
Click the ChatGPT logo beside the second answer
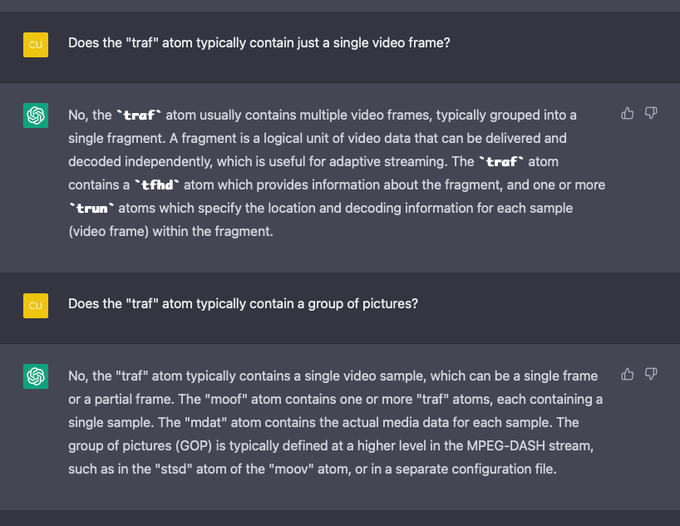pyautogui.click(x=36, y=377)
